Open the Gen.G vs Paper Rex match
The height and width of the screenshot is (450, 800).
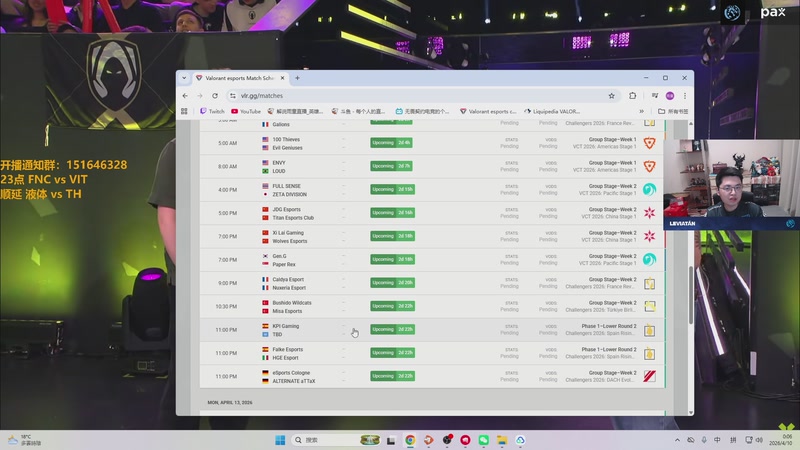tap(432, 260)
